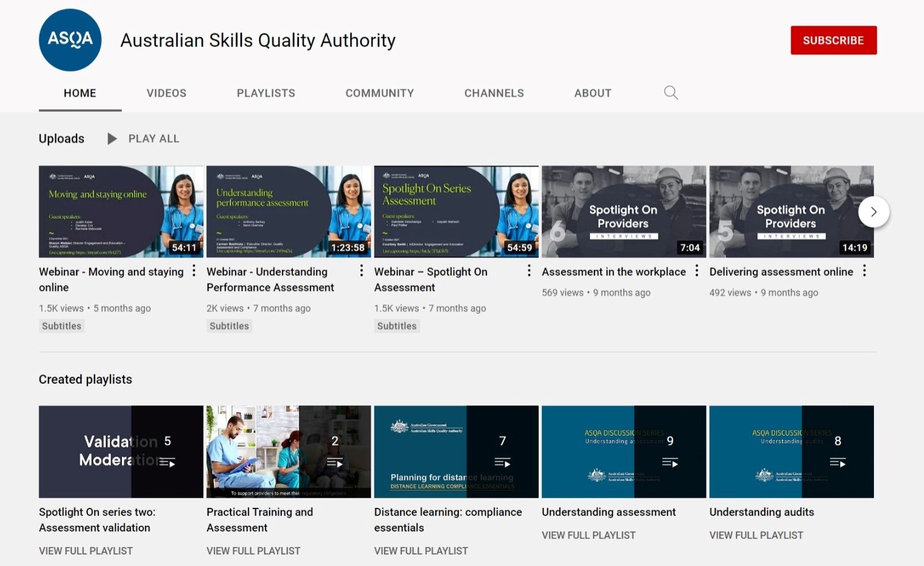This screenshot has height=566, width=924.
Task: Open the Community tab
Action: click(x=379, y=93)
